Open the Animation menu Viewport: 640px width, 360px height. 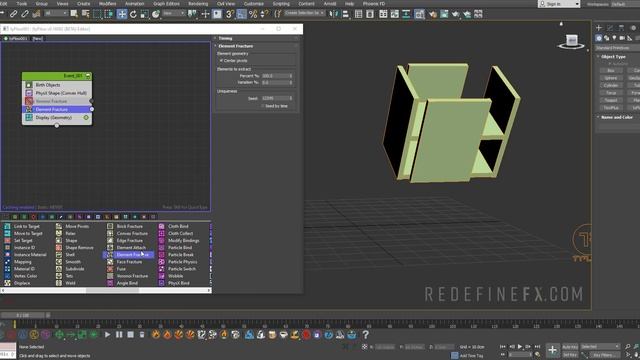tap(134, 4)
